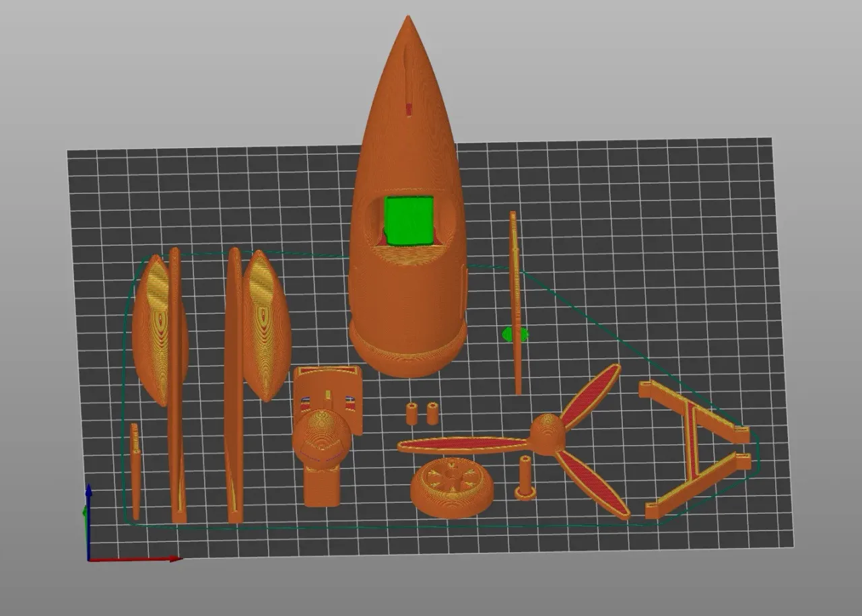Click the right small cylinder spacer
This screenshot has width=862, height=616.
433,414
